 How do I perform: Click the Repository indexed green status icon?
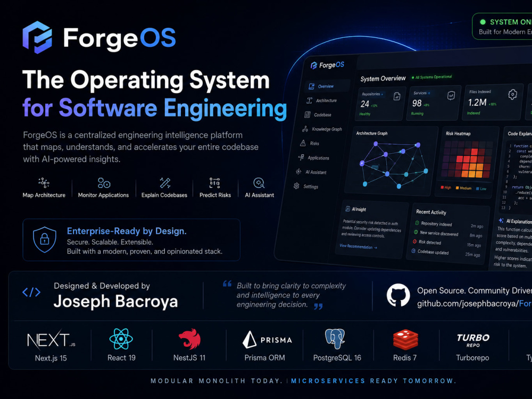(x=417, y=223)
